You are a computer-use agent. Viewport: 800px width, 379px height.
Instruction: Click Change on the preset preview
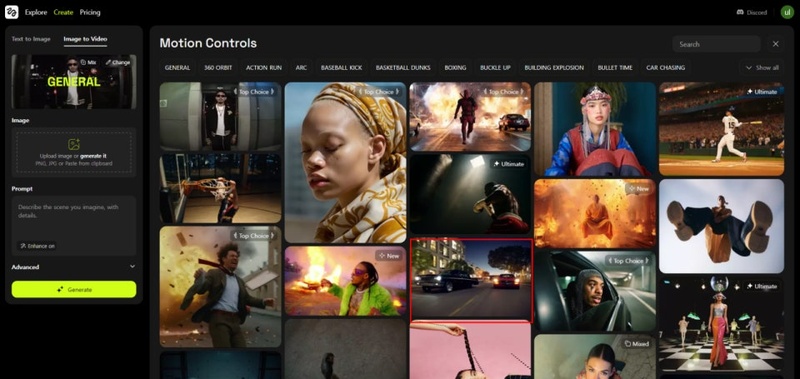click(117, 62)
